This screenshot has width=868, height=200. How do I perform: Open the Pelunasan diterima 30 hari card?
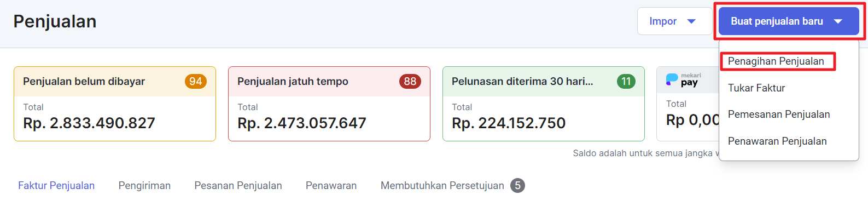[x=544, y=104]
